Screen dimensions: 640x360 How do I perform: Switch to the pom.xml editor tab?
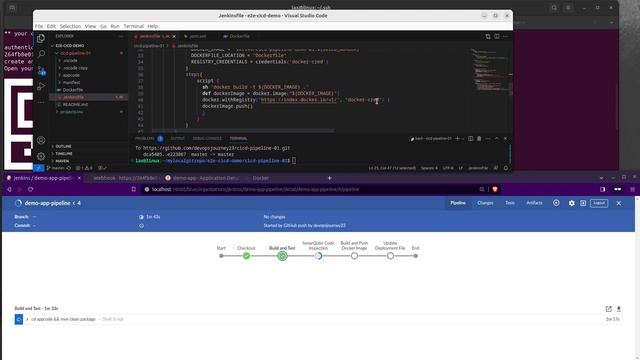[198, 36]
